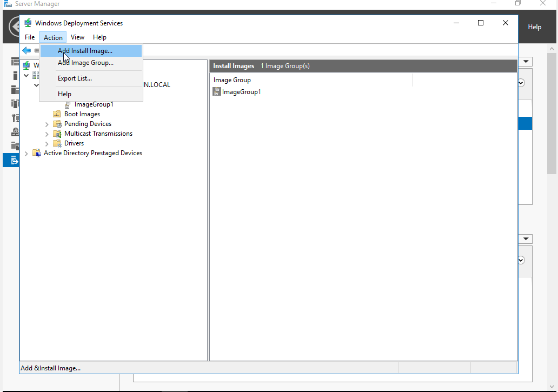Expand Active Directory Prestaged Devices node
This screenshot has height=392, width=558.
tap(26, 154)
